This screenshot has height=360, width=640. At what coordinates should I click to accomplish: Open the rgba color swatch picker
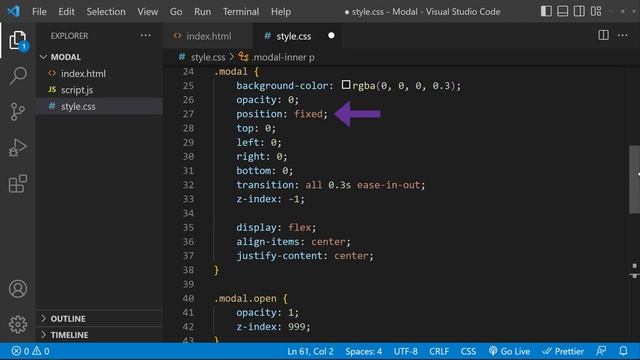point(346,84)
